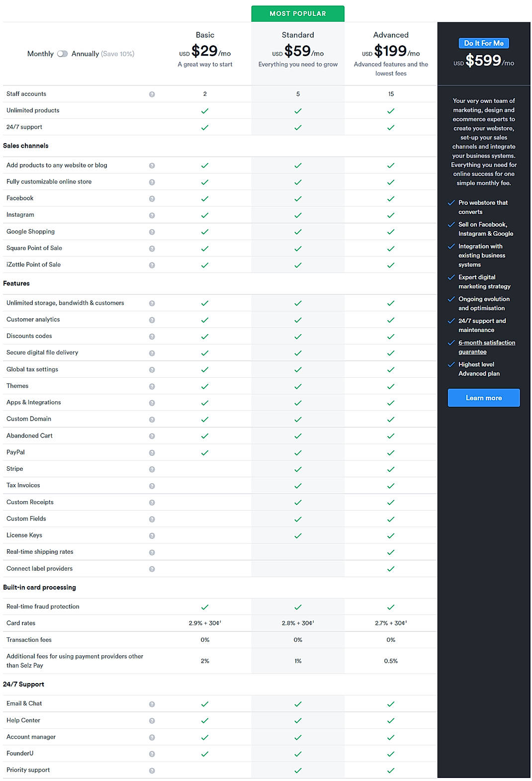The width and height of the screenshot is (532, 781).
Task: Click Basic card rate 2.9% + 30¢
Action: (205, 623)
